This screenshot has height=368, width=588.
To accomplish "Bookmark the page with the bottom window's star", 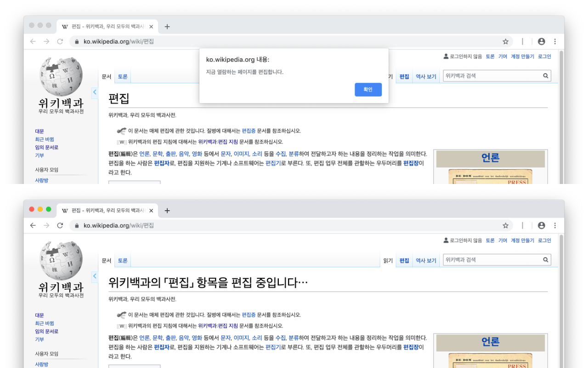I will coord(505,225).
